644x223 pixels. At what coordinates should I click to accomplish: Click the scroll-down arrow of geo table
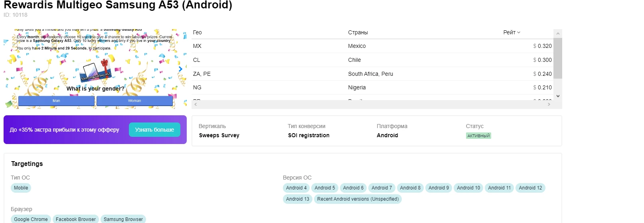pyautogui.click(x=558, y=96)
